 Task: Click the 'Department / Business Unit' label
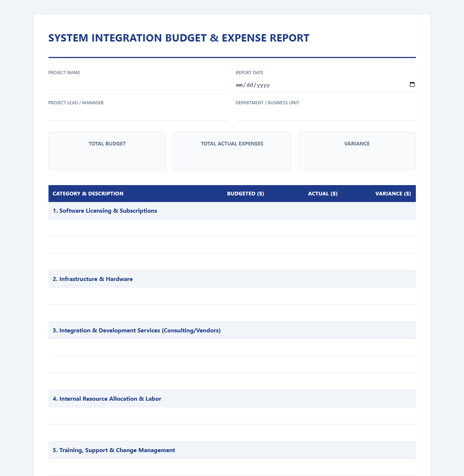click(267, 103)
